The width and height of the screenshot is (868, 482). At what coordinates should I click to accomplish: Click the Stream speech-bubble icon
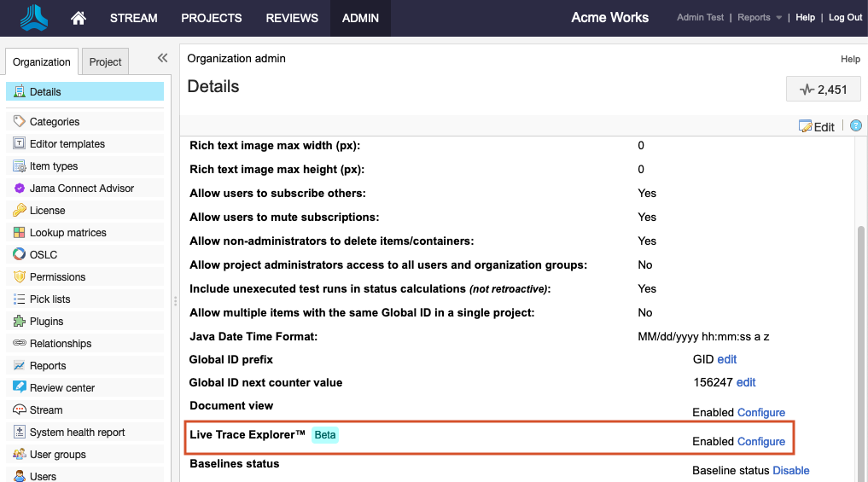[20, 409]
